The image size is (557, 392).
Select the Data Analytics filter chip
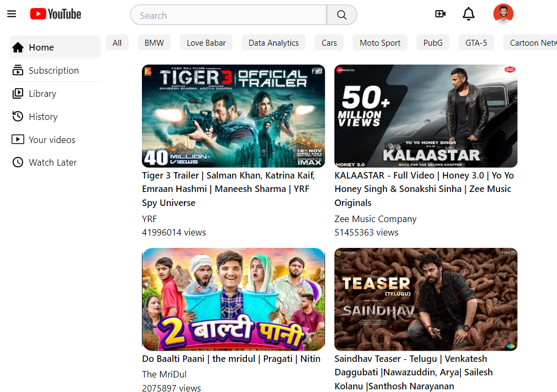[274, 43]
